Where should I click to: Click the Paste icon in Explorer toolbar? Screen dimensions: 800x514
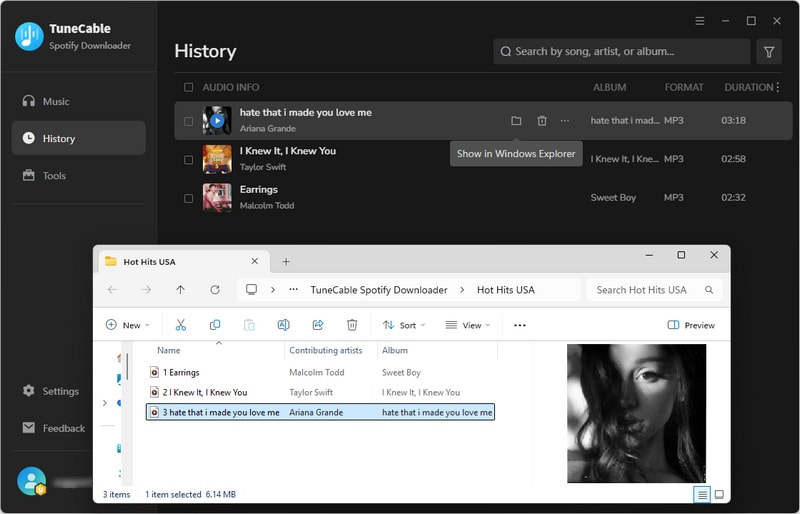(249, 325)
